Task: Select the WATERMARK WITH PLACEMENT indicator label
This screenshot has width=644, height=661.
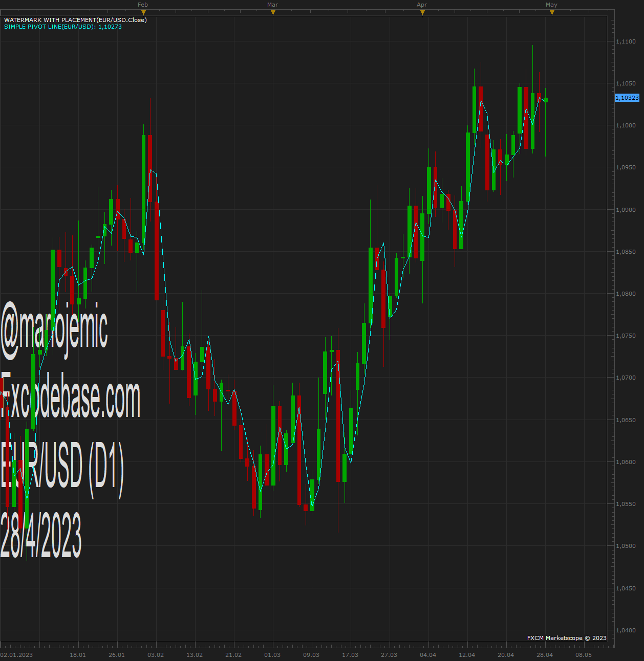Action: 75,20
